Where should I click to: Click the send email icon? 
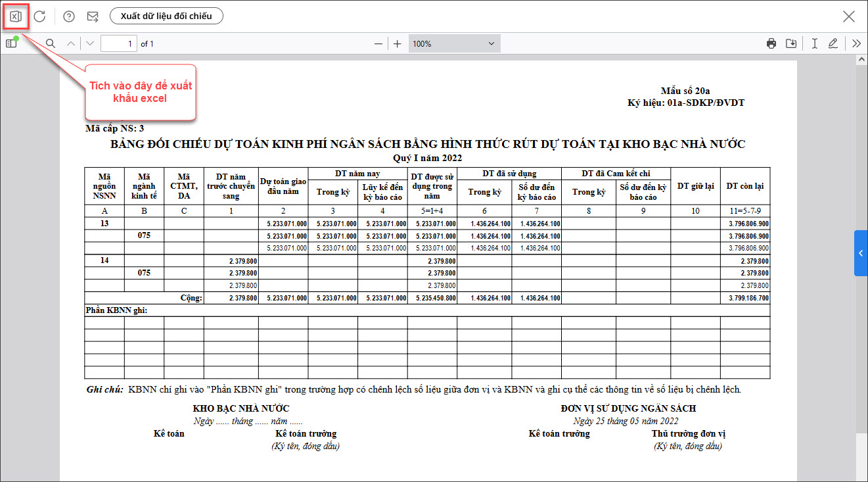click(93, 16)
